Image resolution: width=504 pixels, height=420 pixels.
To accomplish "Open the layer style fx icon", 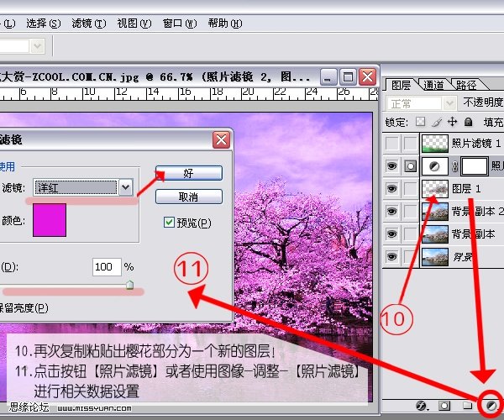I will [422, 406].
